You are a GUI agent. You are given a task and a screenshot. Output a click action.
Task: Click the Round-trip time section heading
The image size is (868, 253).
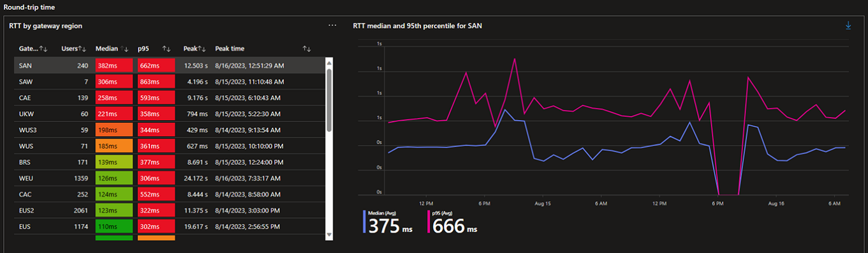[29, 6]
